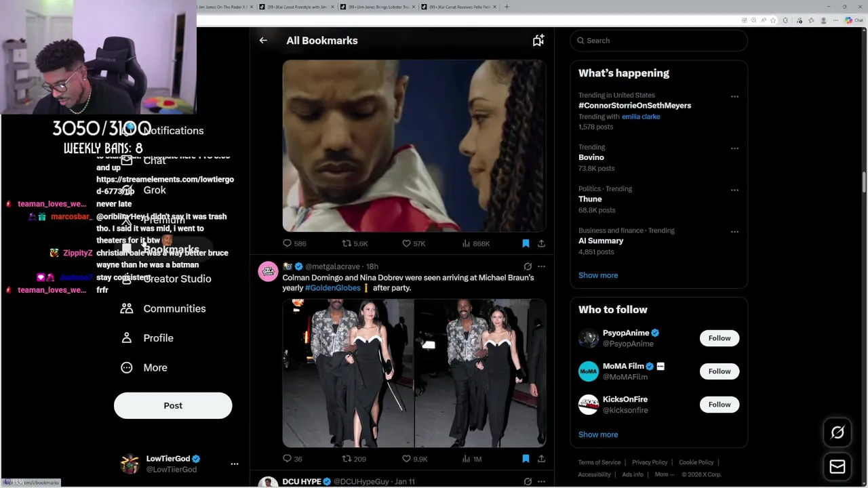Repost the post with 5.6K reposts
Screen dimensions: 868x488
355,243
